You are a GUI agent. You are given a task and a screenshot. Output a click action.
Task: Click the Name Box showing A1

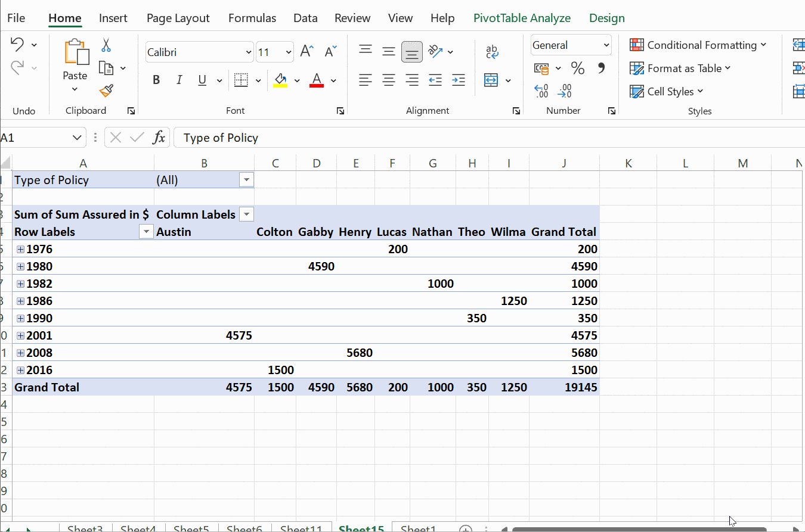pyautogui.click(x=36, y=138)
